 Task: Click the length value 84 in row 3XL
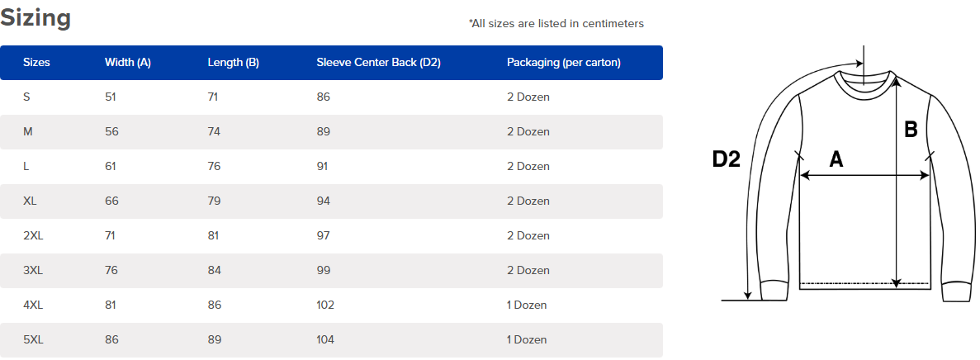point(214,271)
